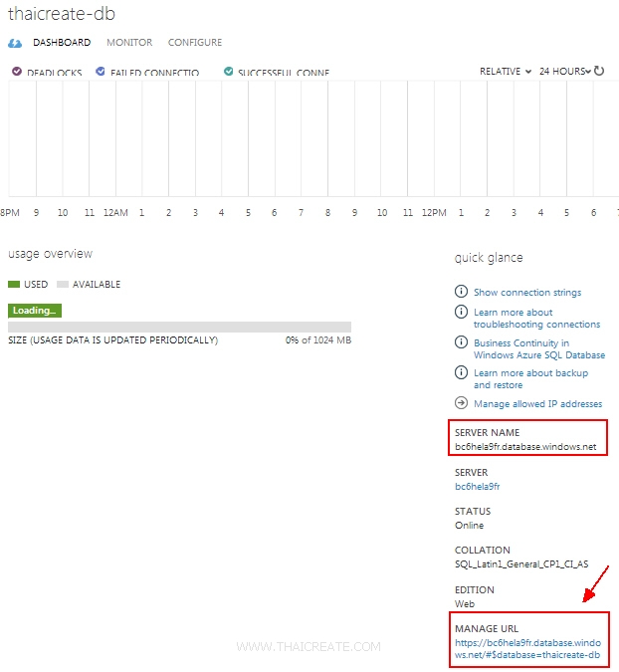Open the Dashboard tab
The image size is (619, 672).
click(62, 43)
